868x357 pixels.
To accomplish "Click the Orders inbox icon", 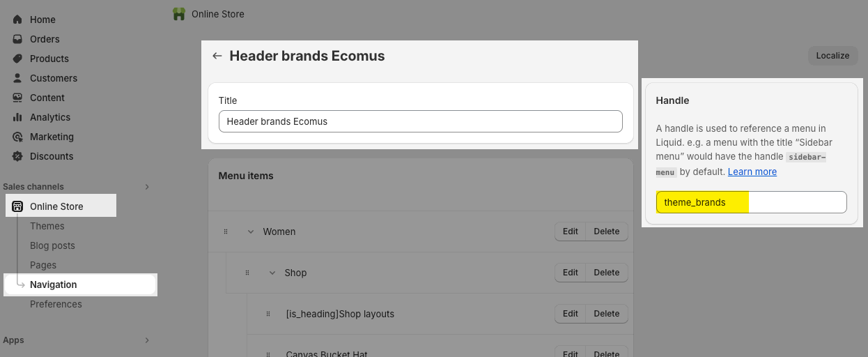I will point(17,39).
